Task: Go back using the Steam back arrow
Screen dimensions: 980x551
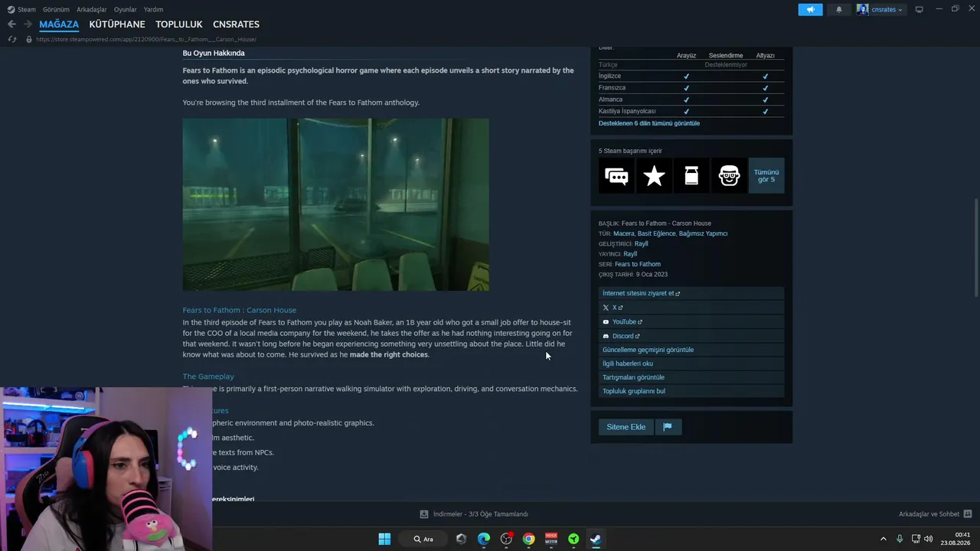Action: click(11, 24)
